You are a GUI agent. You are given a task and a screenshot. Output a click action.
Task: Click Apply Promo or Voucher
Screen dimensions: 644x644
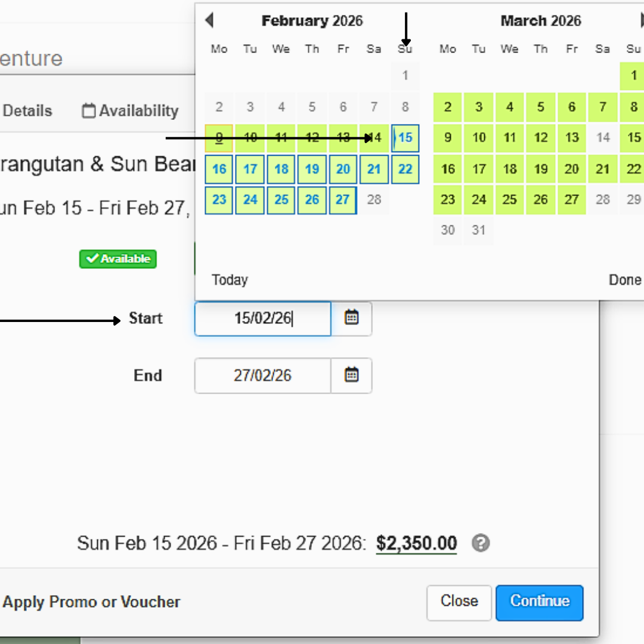pyautogui.click(x=91, y=602)
